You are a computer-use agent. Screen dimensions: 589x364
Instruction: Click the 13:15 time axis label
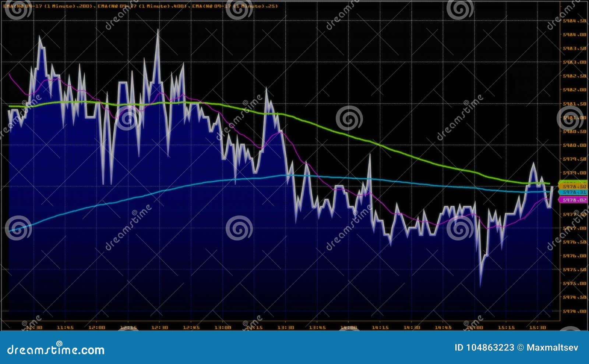tap(254, 328)
